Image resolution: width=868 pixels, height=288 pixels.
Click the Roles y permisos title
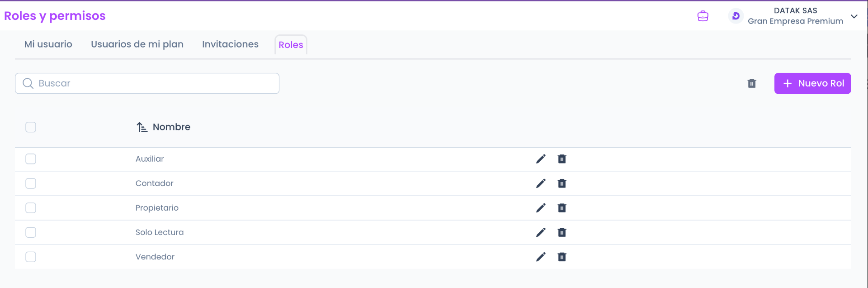click(55, 16)
